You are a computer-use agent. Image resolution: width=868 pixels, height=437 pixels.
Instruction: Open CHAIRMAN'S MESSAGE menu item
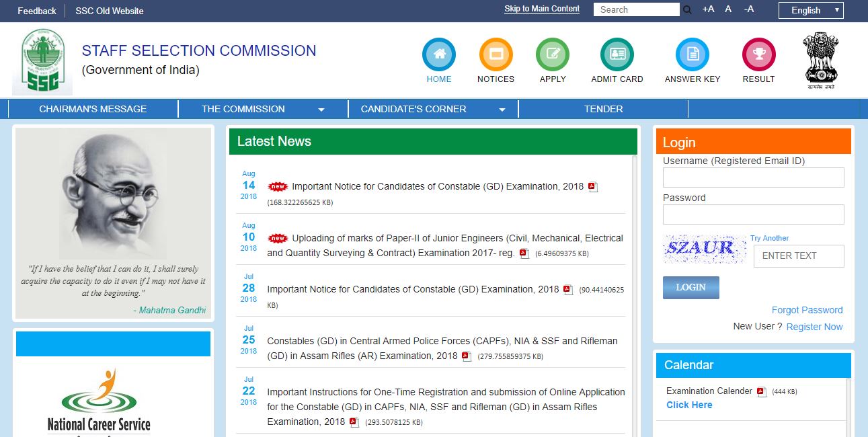tap(93, 108)
